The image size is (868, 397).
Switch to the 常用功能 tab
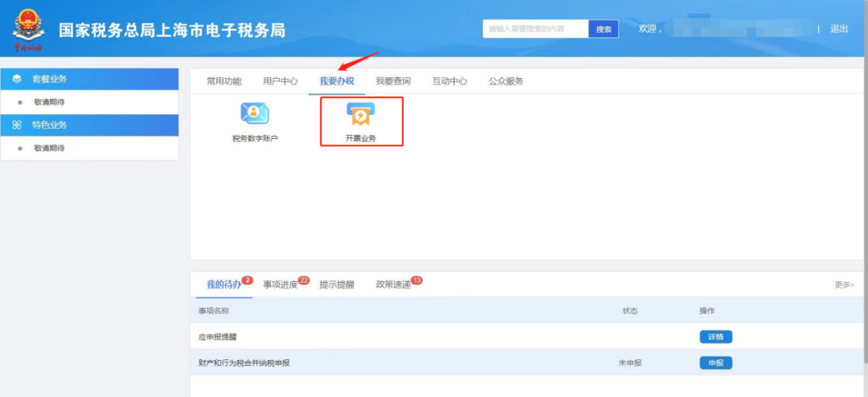(x=224, y=81)
